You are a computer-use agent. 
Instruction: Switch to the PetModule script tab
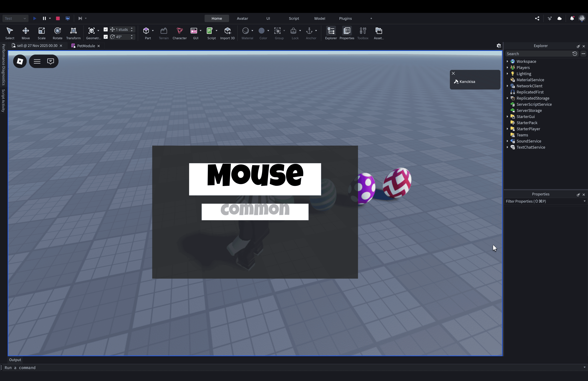pos(86,46)
